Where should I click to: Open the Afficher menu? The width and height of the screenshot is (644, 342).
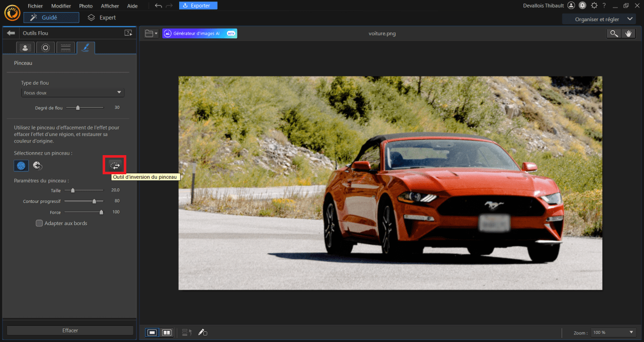click(110, 6)
